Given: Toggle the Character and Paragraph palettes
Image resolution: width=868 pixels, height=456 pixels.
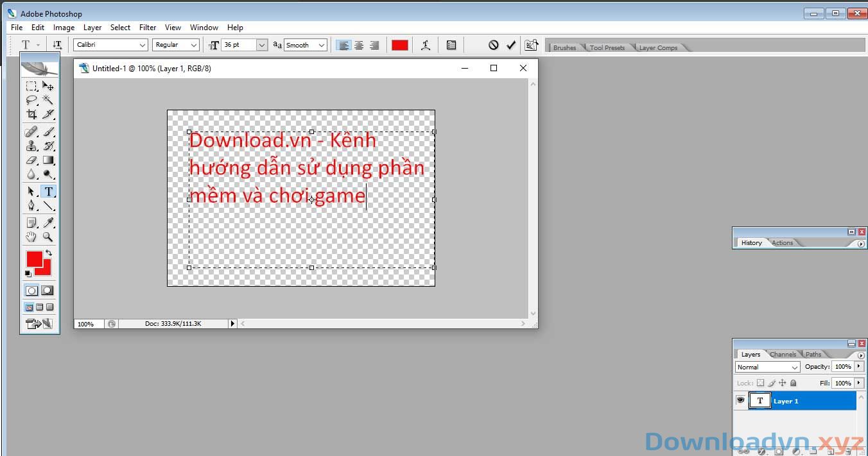Looking at the screenshot, I should [x=451, y=45].
